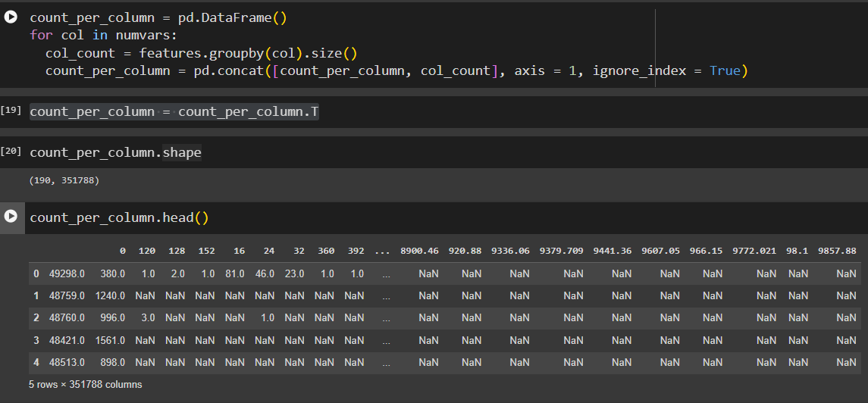868x403 pixels.
Task: Click the cell value 996.0
Action: pos(112,318)
